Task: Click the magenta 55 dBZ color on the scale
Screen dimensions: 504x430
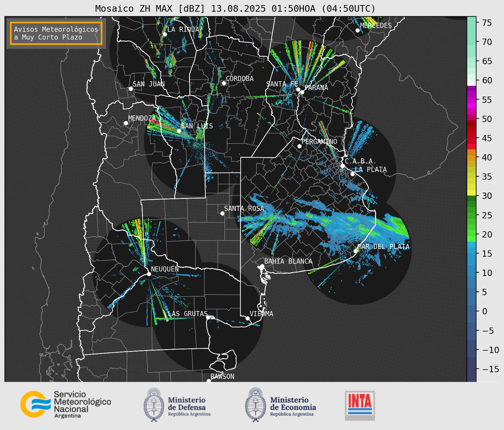Action: pos(471,100)
